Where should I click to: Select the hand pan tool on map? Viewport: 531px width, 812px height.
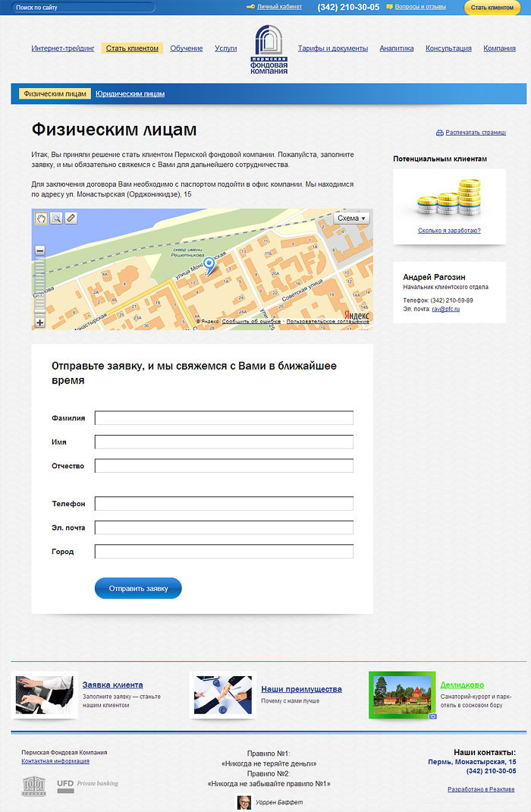click(41, 219)
